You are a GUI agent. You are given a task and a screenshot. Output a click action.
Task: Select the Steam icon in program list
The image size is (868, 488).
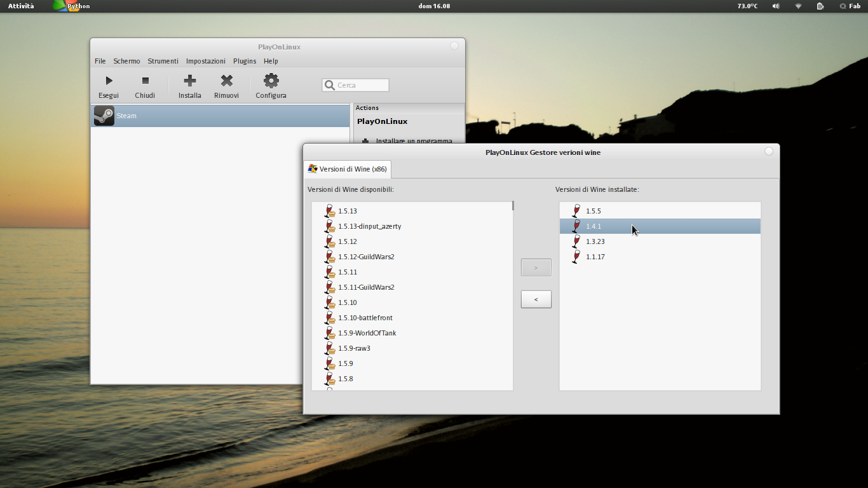coord(104,116)
